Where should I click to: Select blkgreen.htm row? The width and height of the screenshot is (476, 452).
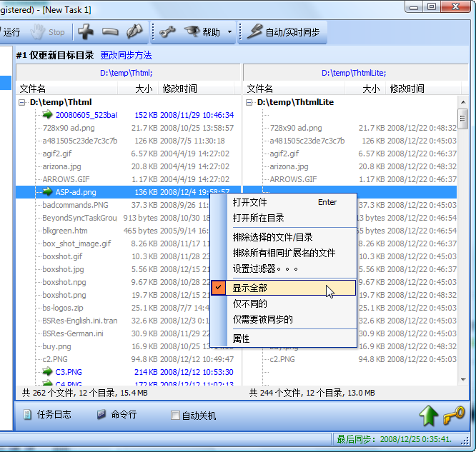pos(65,231)
